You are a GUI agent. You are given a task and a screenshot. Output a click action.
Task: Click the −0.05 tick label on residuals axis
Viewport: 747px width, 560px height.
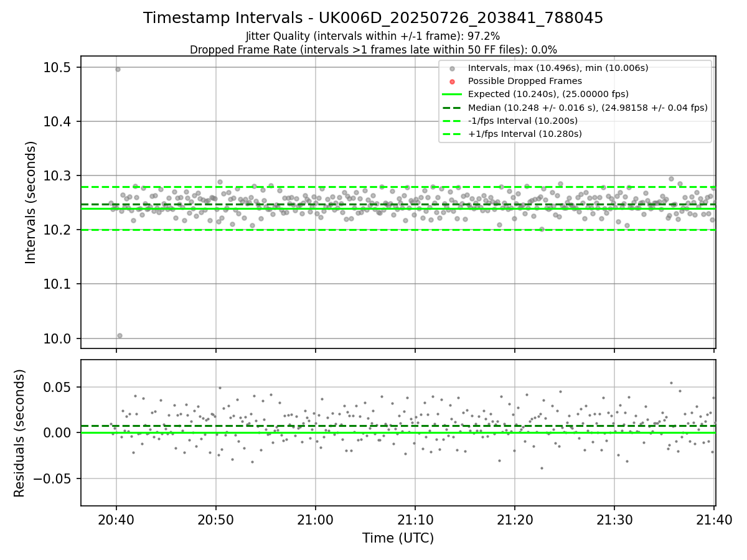54,478
